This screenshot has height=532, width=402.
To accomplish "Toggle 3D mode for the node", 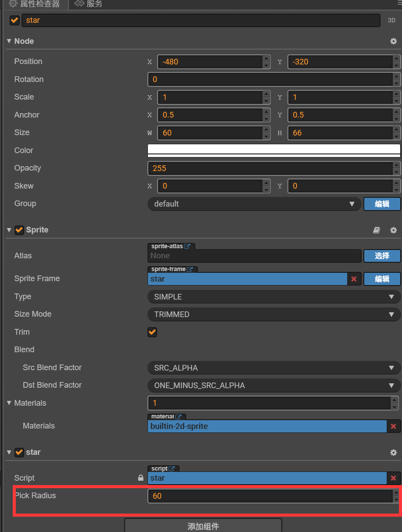I will [391, 20].
